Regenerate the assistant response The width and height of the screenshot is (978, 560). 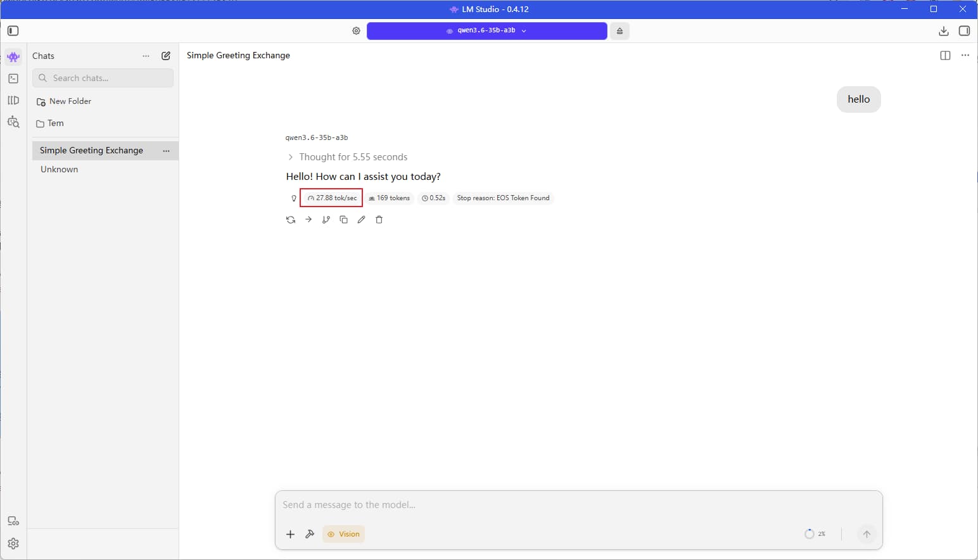click(291, 220)
